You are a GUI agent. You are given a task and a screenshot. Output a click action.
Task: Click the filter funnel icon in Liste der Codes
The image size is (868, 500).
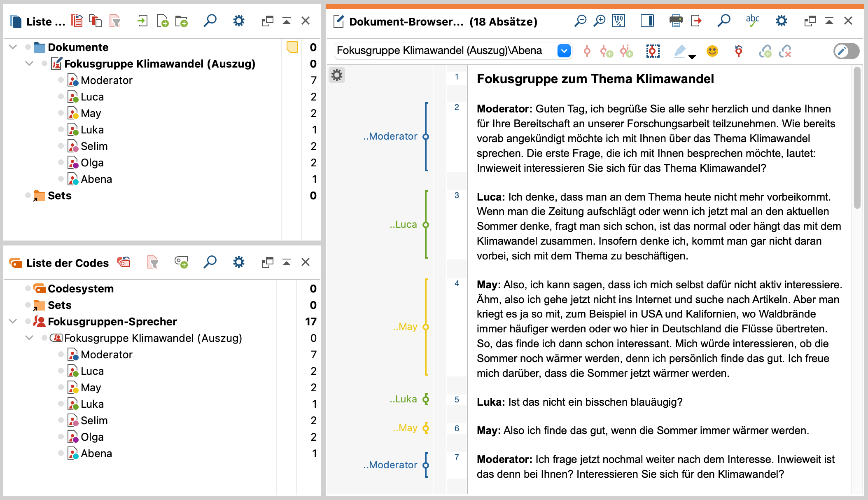[x=153, y=262]
